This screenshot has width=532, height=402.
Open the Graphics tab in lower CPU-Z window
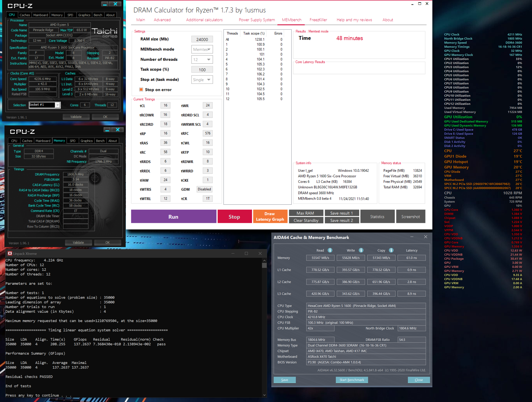pyautogui.click(x=87, y=141)
